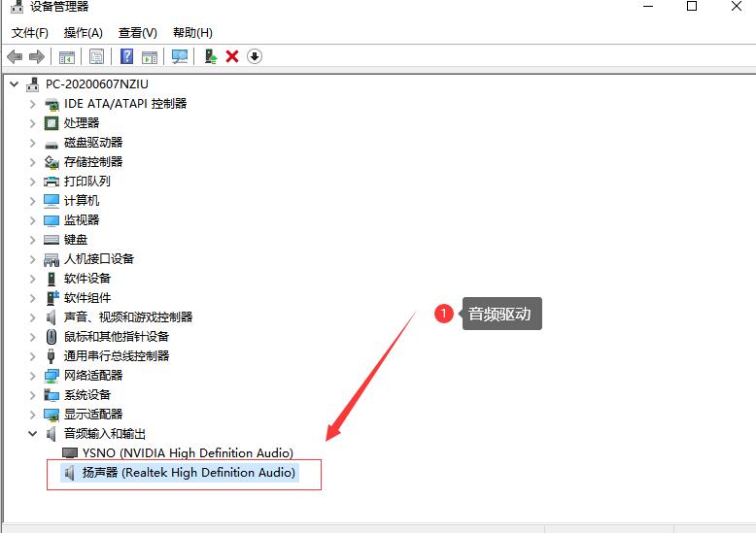This screenshot has height=533, width=756.
Task: Select the IDE ATA/ATAPI 控制器 label
Action: pyautogui.click(x=125, y=104)
